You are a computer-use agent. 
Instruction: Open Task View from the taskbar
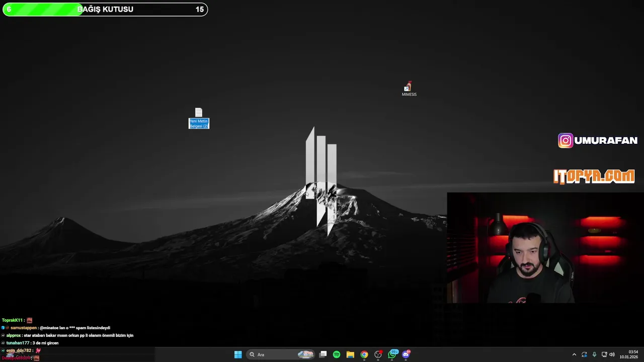[323, 354]
